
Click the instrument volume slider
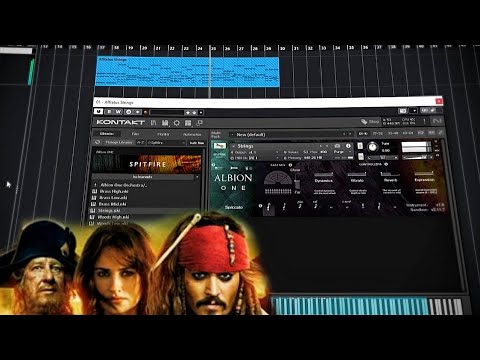tap(417, 157)
